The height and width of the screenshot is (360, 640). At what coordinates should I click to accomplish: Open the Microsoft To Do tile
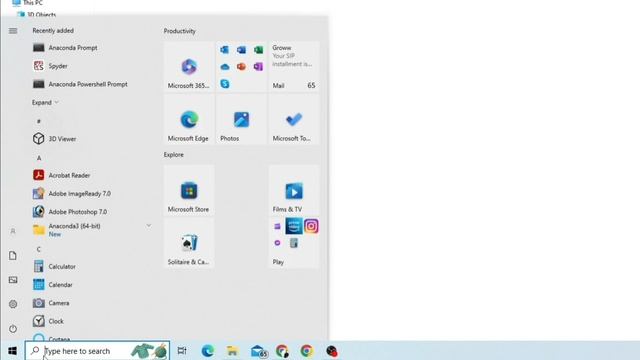click(294, 119)
